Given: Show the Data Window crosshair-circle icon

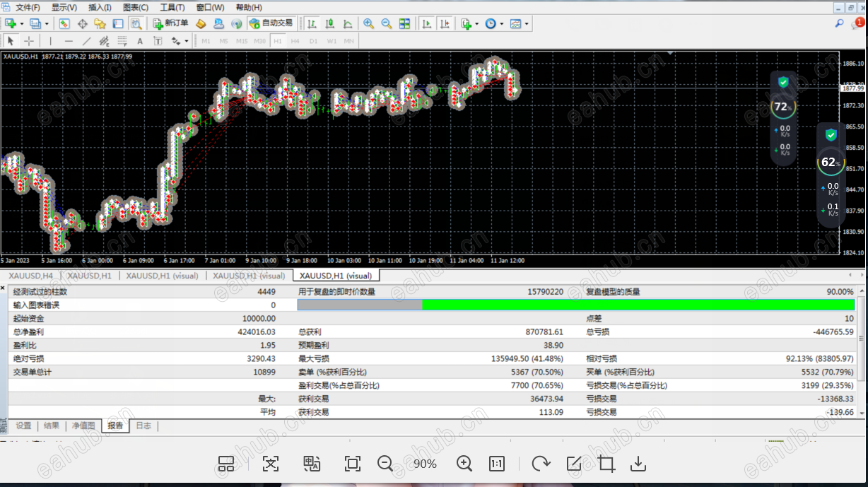Looking at the screenshot, I should click(x=82, y=23).
